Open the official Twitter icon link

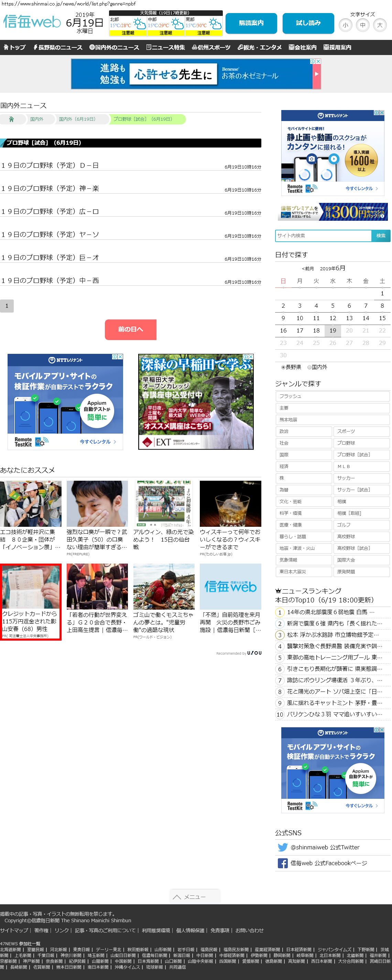(x=282, y=847)
